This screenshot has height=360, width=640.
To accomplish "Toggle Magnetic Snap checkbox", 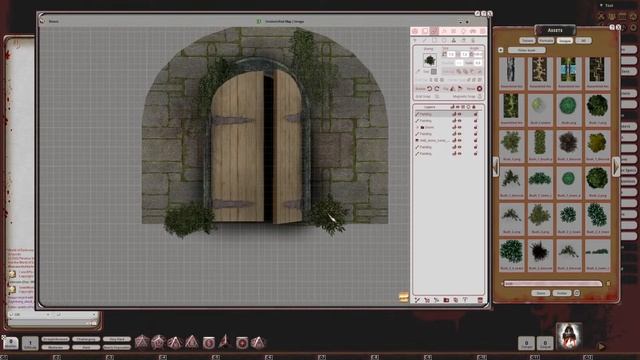I will coord(480,97).
